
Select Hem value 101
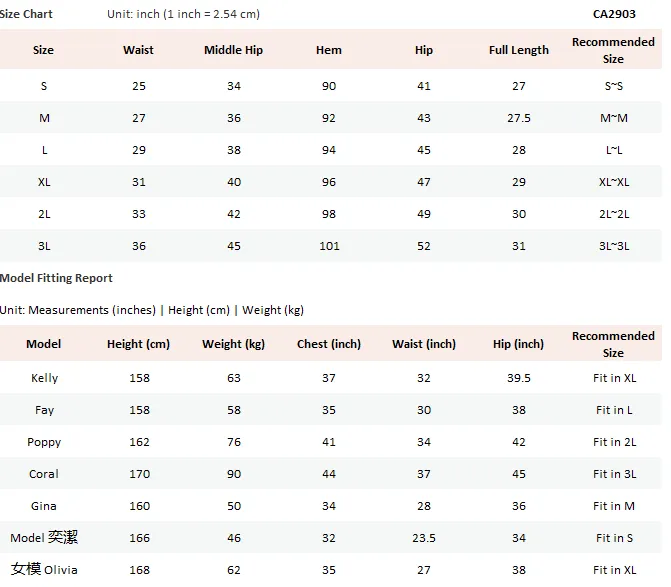(x=329, y=246)
